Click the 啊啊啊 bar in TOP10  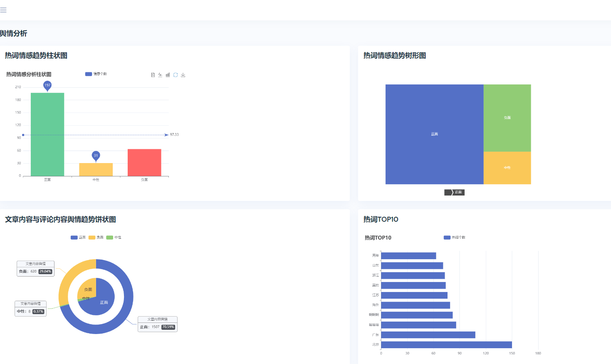pos(417,315)
